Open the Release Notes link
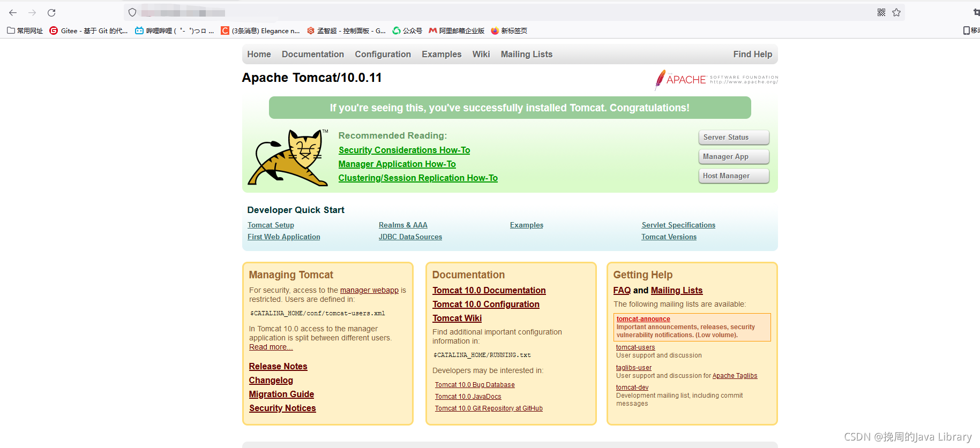The image size is (980, 448). 278,367
